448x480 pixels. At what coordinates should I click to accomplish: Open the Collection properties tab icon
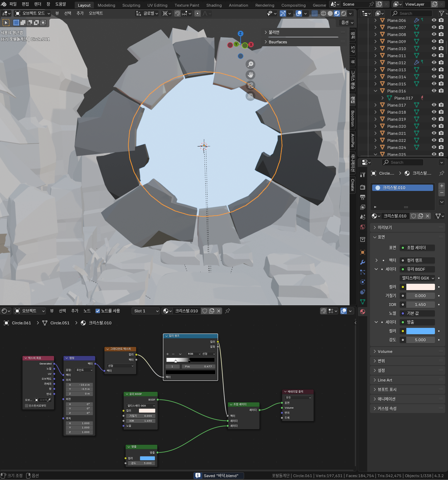coord(363,239)
